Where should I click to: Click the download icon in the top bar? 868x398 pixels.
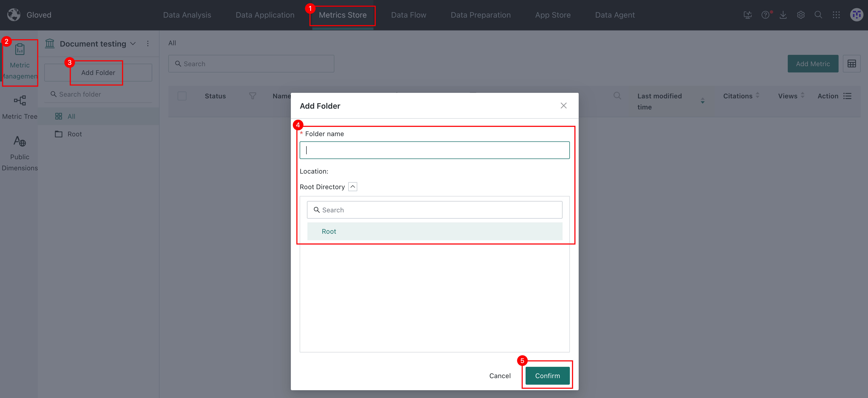click(x=783, y=15)
